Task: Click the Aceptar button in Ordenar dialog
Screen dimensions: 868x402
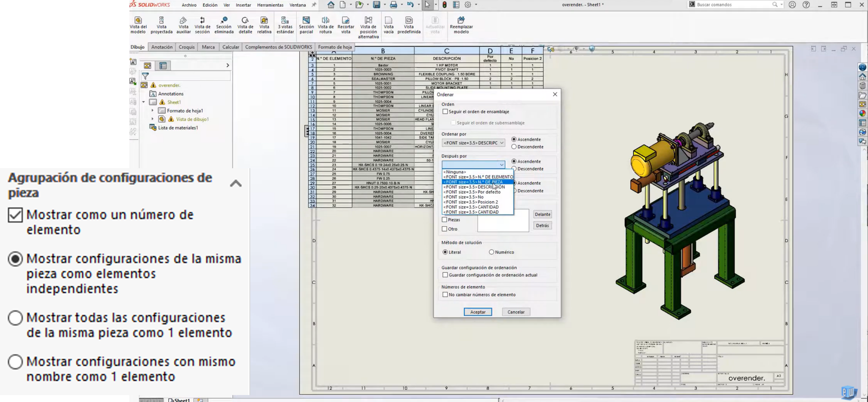Action: click(478, 312)
